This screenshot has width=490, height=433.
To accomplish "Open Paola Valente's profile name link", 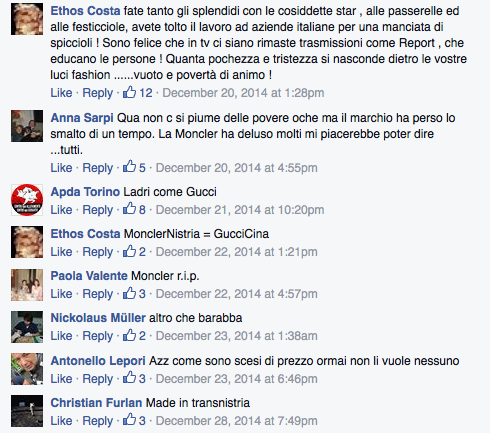I will [x=89, y=276].
